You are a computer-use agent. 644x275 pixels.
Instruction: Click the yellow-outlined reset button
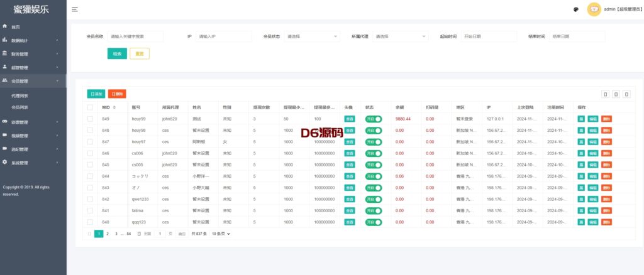pyautogui.click(x=140, y=54)
